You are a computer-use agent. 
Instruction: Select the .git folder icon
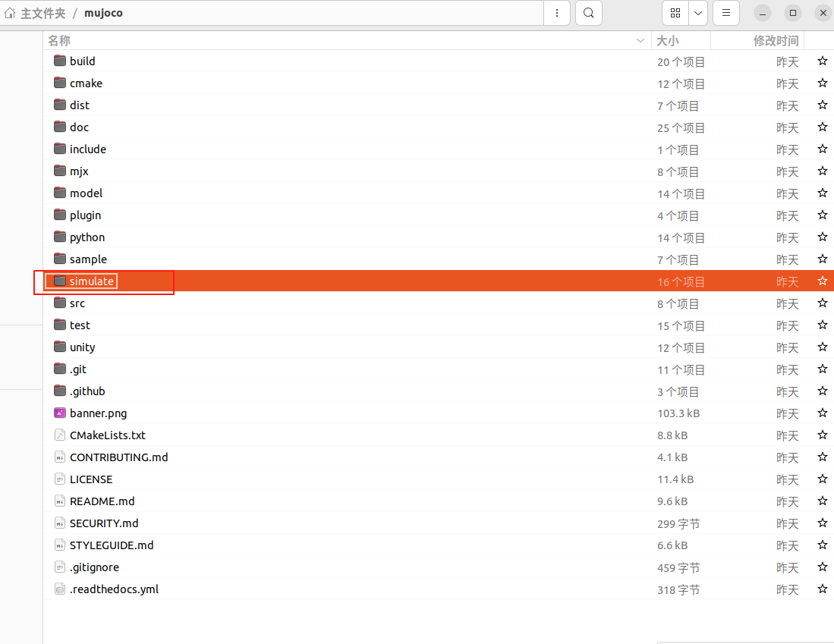[60, 369]
